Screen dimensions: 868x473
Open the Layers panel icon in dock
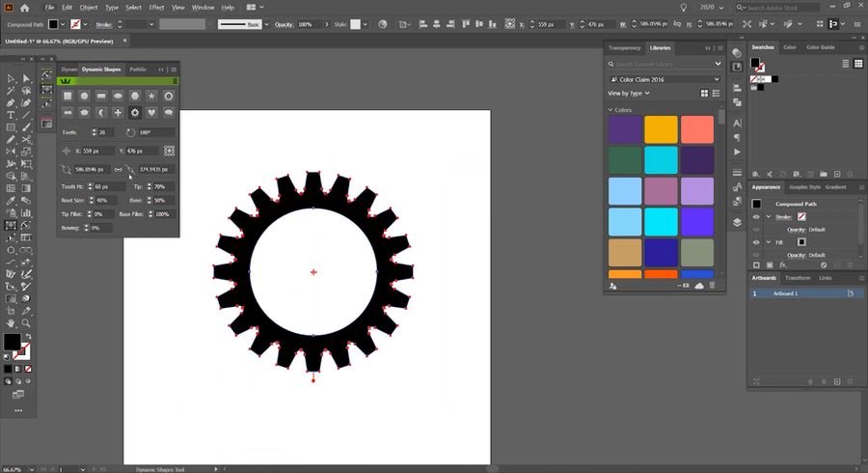coord(737,221)
